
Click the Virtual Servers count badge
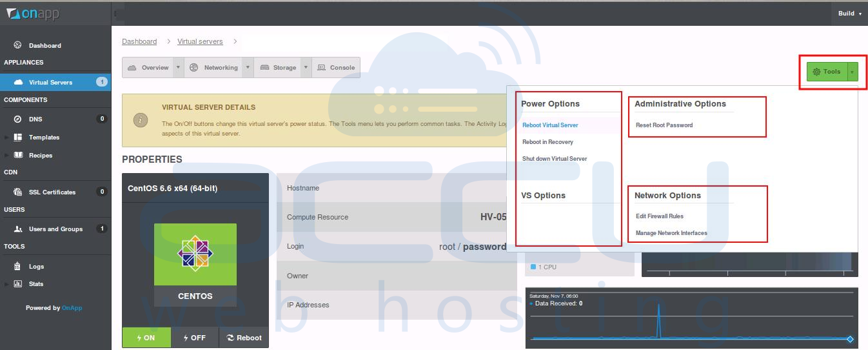pyautogui.click(x=101, y=82)
